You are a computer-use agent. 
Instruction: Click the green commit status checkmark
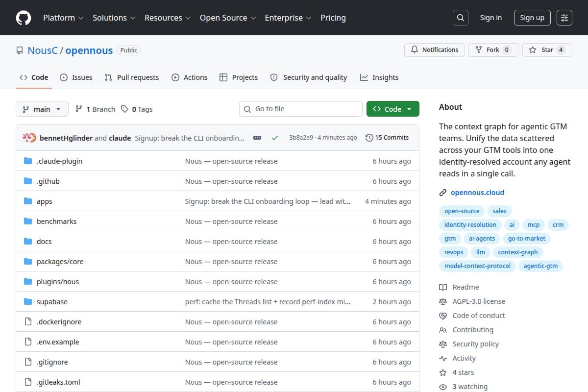pos(275,138)
